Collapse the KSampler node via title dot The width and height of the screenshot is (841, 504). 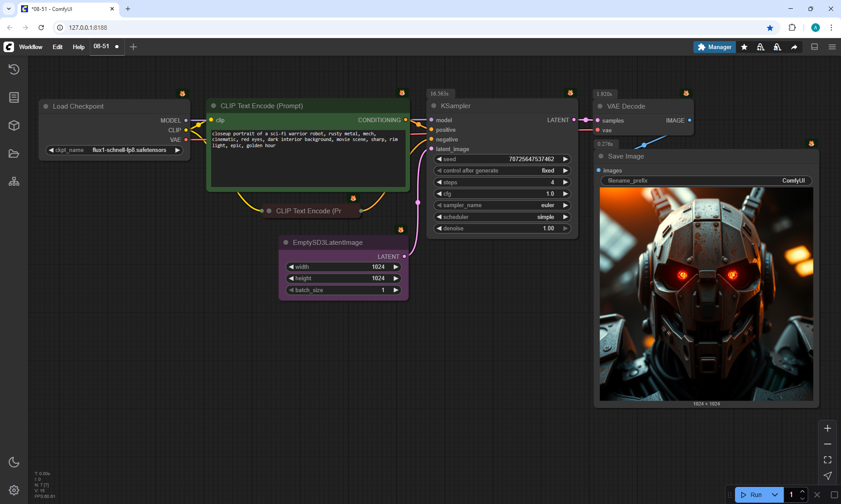tap(434, 106)
